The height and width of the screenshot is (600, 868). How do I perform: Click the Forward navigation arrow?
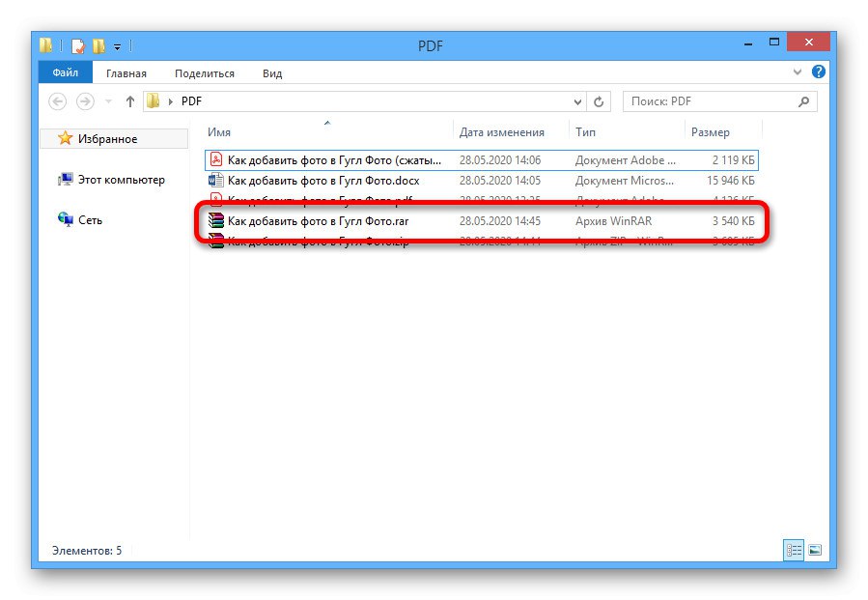[x=85, y=101]
